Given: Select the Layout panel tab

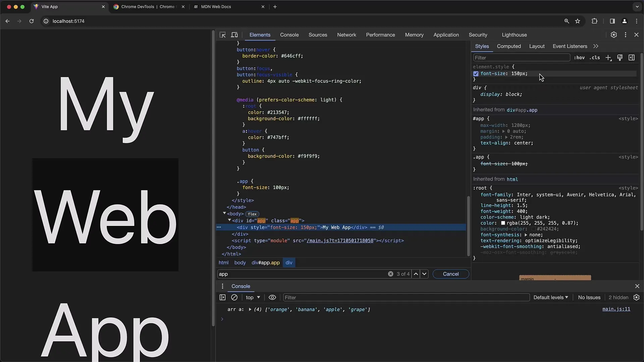Looking at the screenshot, I should [537, 46].
